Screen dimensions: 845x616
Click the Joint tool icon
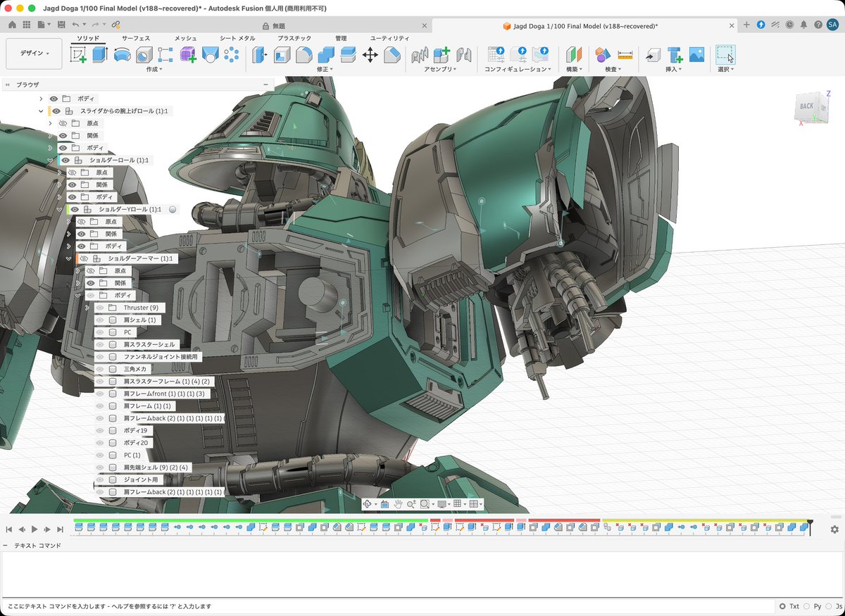tap(463, 55)
